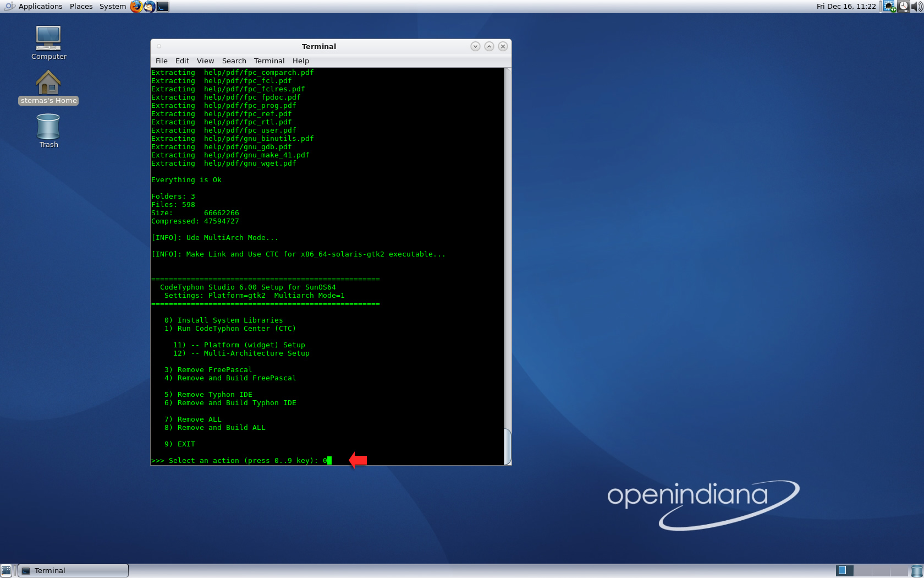924x578 pixels.
Task: Click '5) Remove Typhon IDE' line
Action: pyautogui.click(x=208, y=395)
